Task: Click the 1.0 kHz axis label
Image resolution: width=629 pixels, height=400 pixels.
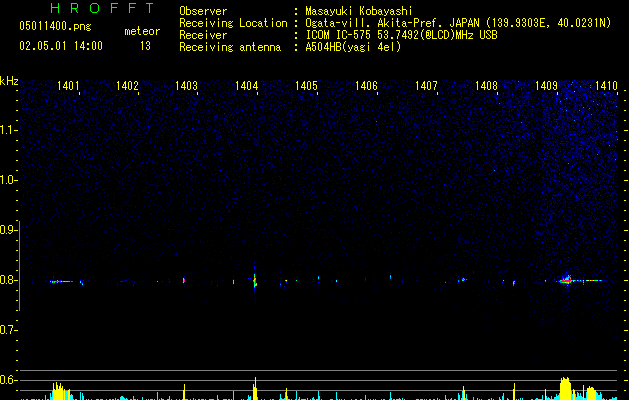Action: pos(8,180)
